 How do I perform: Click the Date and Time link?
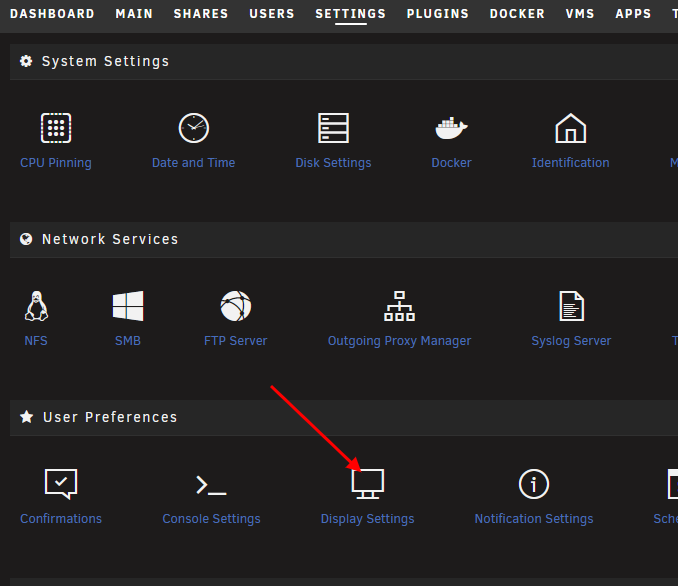click(x=194, y=163)
